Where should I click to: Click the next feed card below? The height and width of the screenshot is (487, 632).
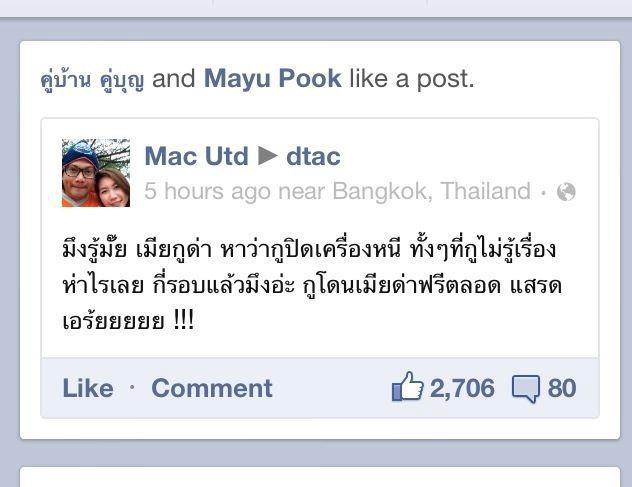click(320, 477)
